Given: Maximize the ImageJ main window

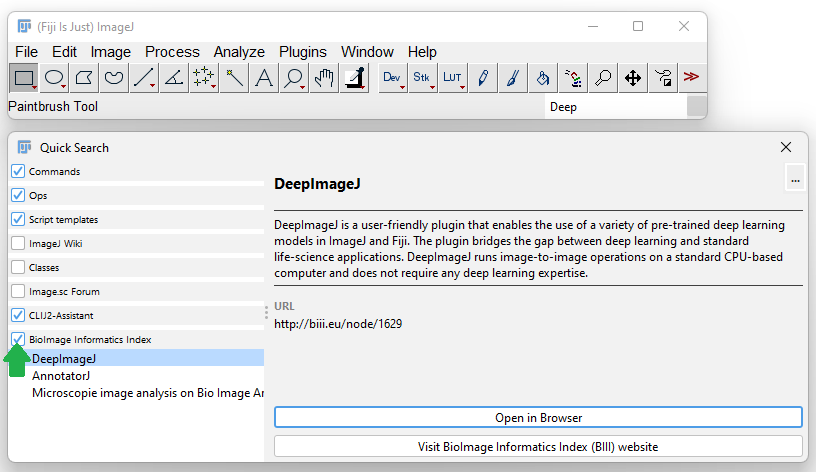Looking at the screenshot, I should pyautogui.click(x=638, y=26).
